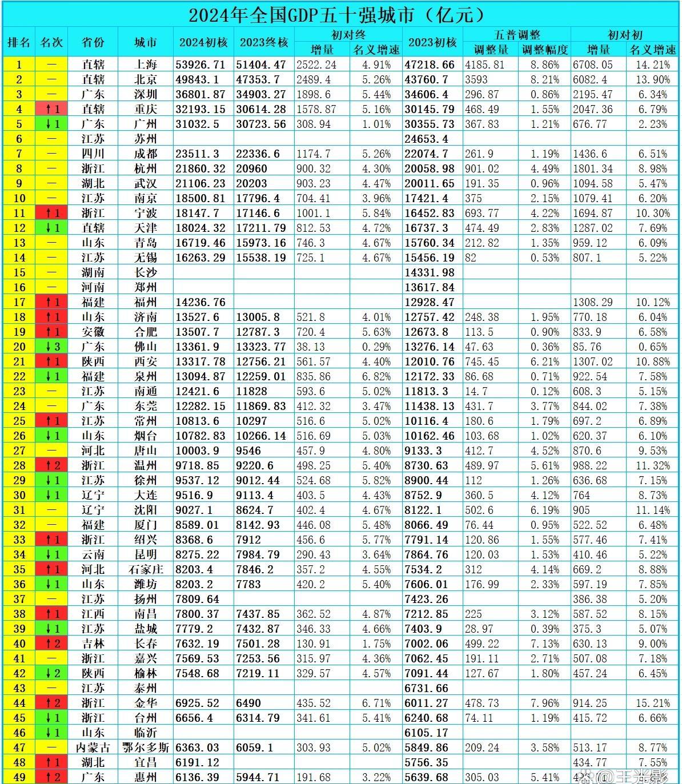Select the city cell 深圳

[x=146, y=94]
